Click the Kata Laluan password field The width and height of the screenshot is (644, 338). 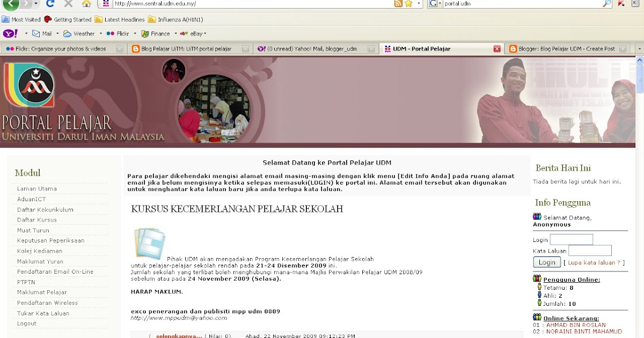pos(590,251)
